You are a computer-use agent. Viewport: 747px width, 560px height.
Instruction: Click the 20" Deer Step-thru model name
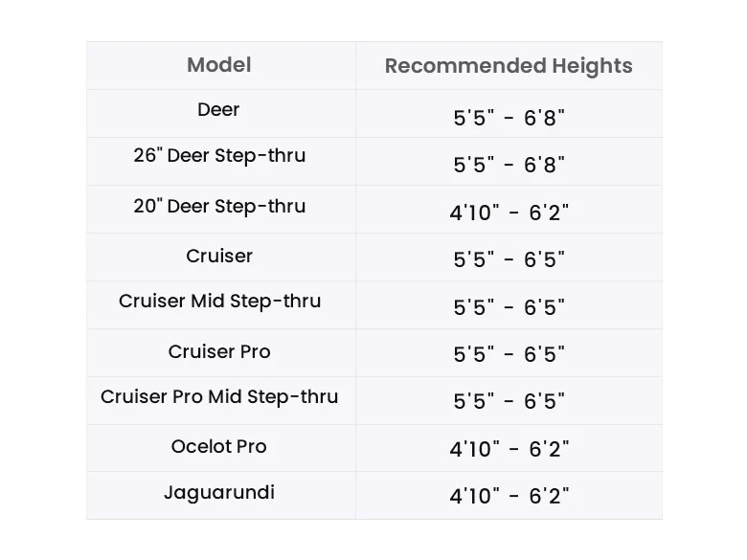[x=219, y=206]
